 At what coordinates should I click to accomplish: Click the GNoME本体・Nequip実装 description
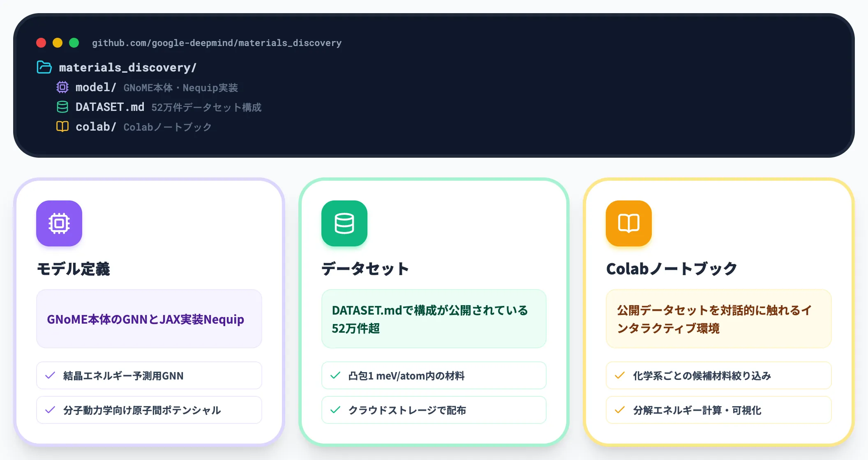(181, 88)
